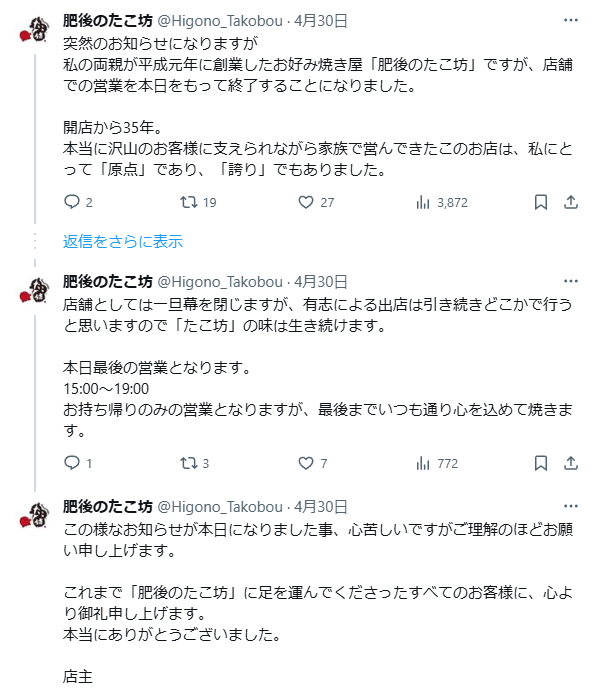Reply to the second tweet with 1 reply
Image resolution: width=597 pixels, height=696 pixels.
coord(78,463)
